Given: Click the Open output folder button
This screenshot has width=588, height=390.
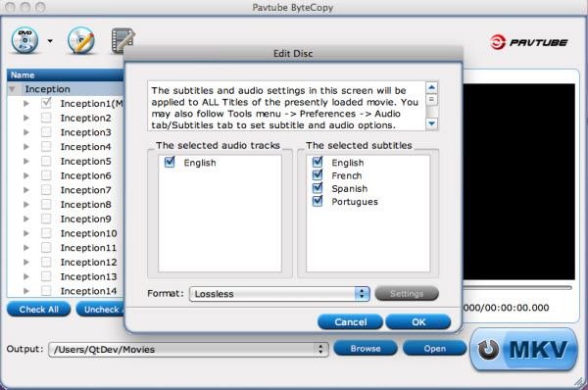Looking at the screenshot, I should point(434,349).
